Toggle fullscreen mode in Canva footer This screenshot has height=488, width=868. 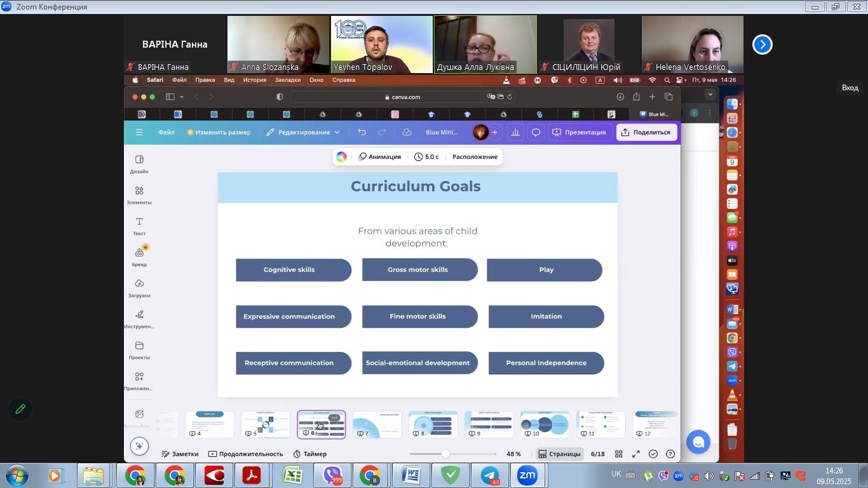[x=636, y=454]
